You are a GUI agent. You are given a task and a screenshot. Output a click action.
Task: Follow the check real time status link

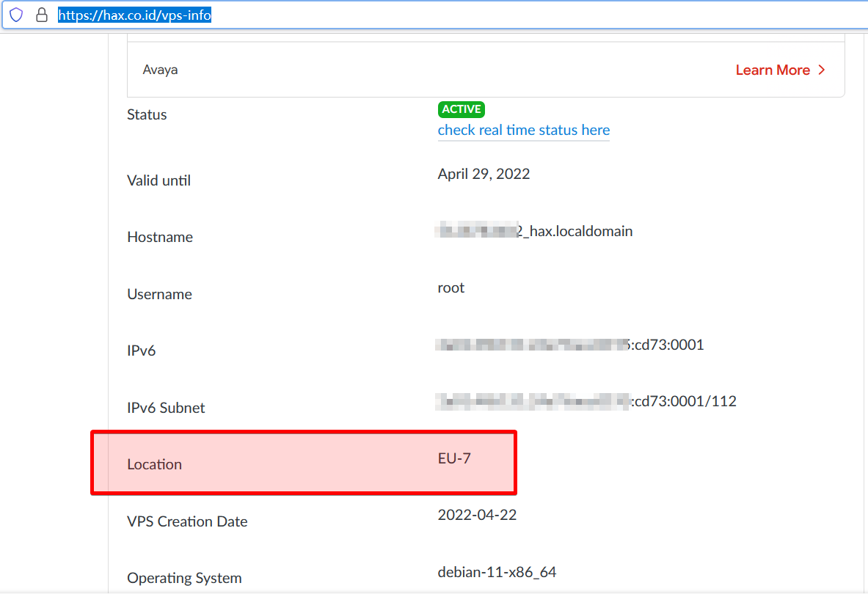coord(523,130)
